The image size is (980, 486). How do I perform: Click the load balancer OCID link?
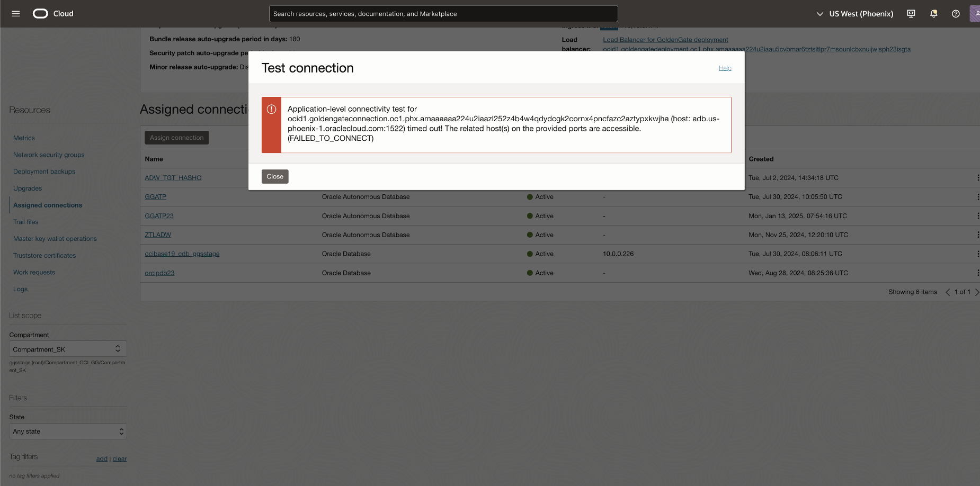756,49
